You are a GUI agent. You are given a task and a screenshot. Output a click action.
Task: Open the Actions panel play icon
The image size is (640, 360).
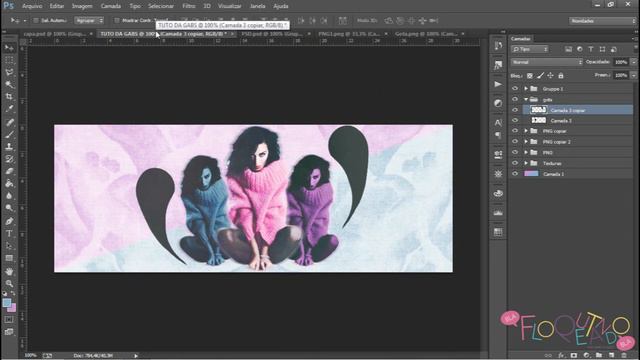498,84
